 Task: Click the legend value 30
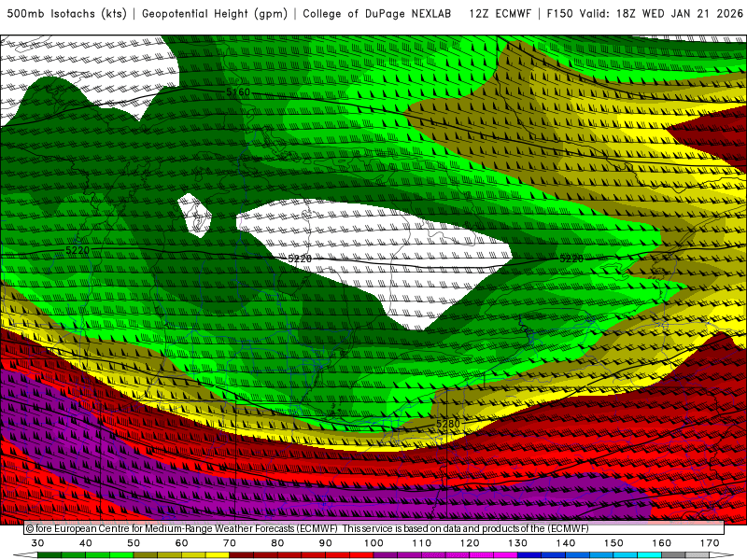coord(37,543)
